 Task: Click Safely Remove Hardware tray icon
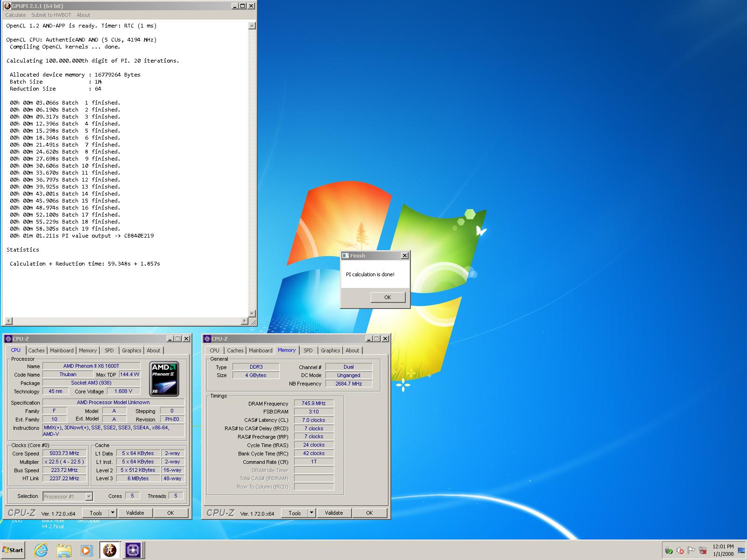[x=669, y=551]
